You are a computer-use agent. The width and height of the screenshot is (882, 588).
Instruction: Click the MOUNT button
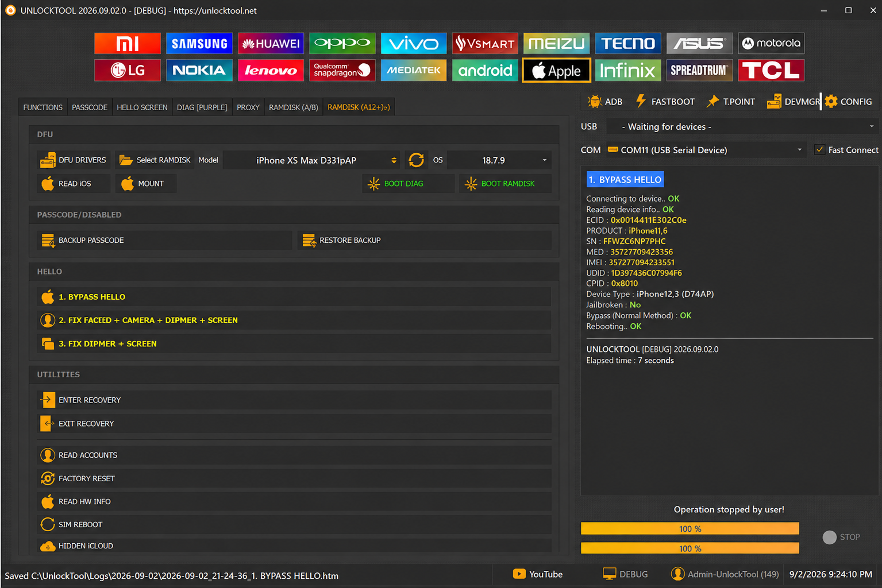click(146, 184)
